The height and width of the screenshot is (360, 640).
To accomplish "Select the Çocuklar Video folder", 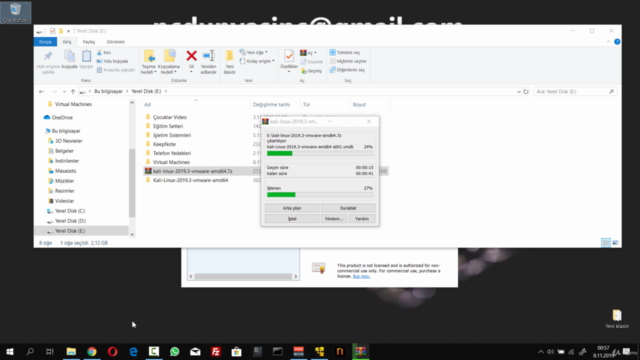I will (169, 117).
